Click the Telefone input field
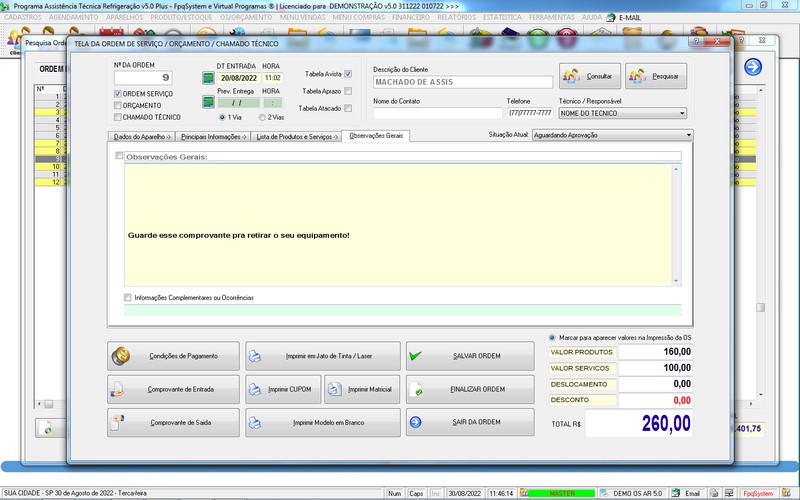The width and height of the screenshot is (800, 500). (531, 113)
